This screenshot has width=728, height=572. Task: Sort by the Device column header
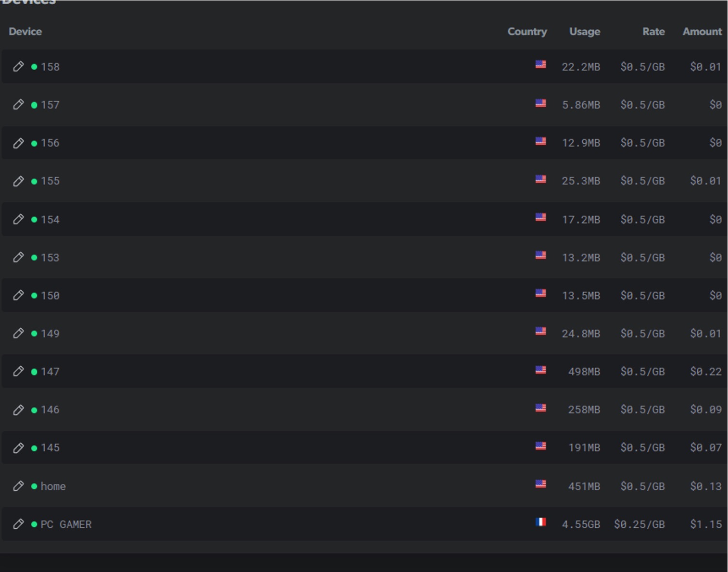[x=25, y=32]
